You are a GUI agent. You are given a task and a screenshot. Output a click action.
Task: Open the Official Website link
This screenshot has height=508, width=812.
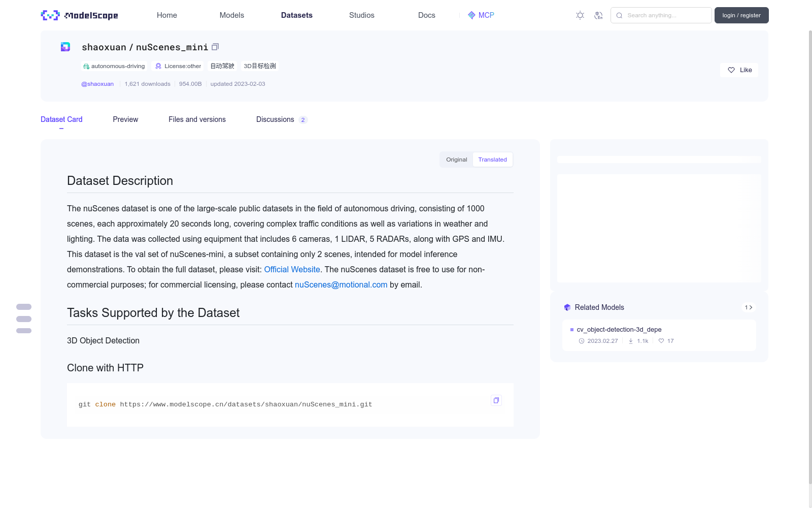click(x=292, y=269)
